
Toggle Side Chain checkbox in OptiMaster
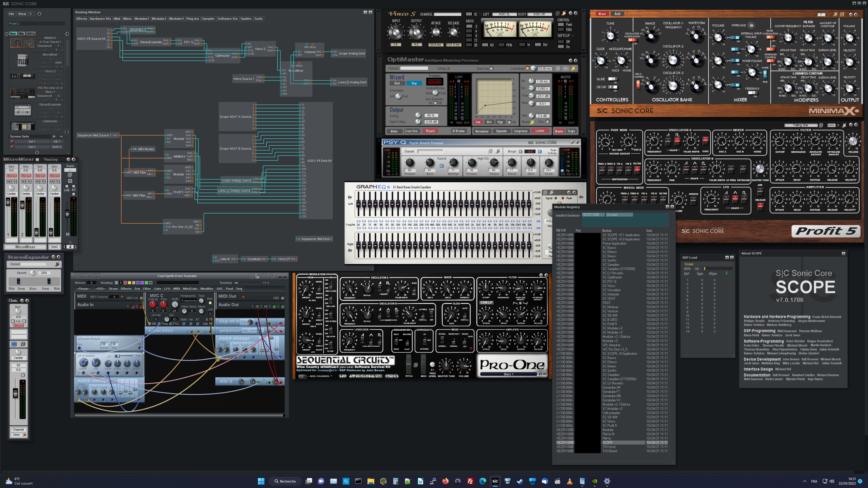click(x=491, y=69)
